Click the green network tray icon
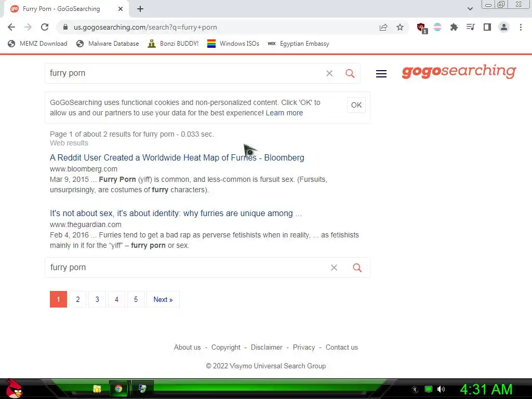Viewport: 532px width, 399px height. coord(429,389)
